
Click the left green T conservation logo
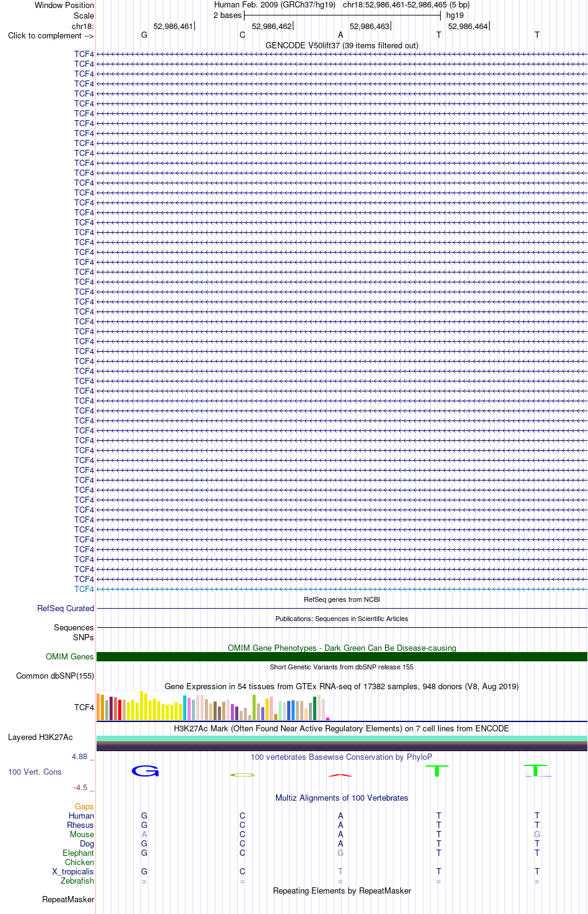pyautogui.click(x=437, y=771)
